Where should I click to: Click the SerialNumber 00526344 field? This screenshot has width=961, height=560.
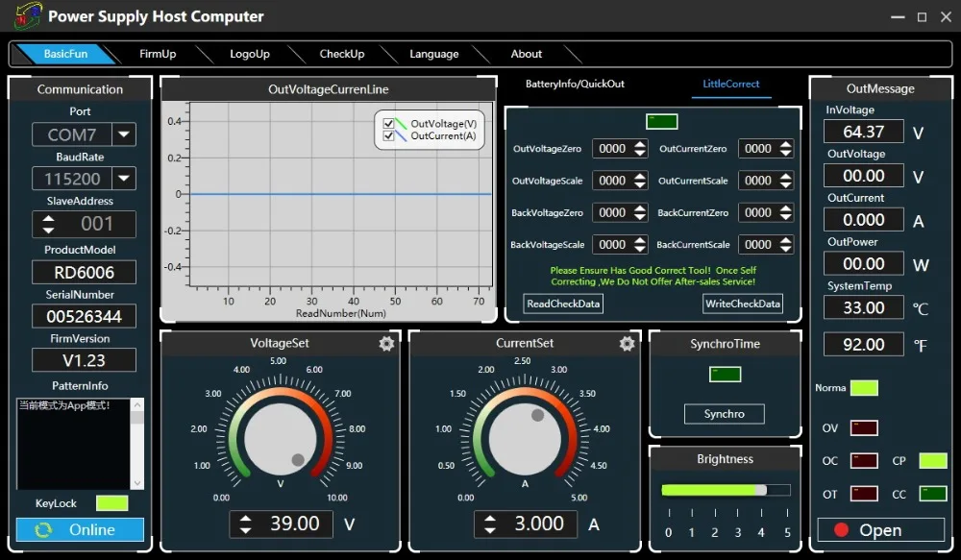click(84, 316)
